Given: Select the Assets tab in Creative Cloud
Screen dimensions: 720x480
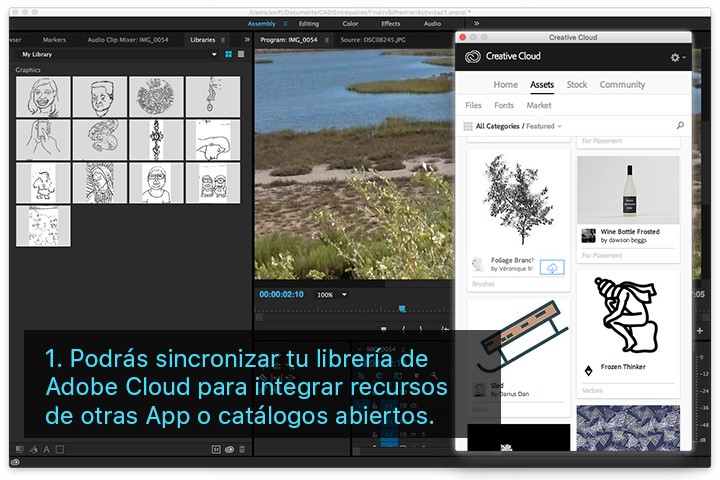Looking at the screenshot, I should pyautogui.click(x=542, y=85).
